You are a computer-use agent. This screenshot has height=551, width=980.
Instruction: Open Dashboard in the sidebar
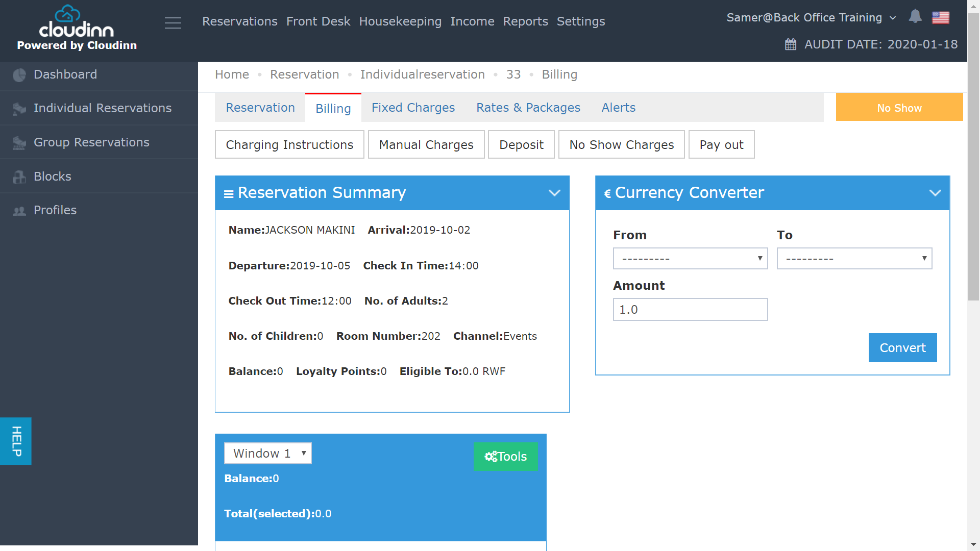tap(99, 74)
